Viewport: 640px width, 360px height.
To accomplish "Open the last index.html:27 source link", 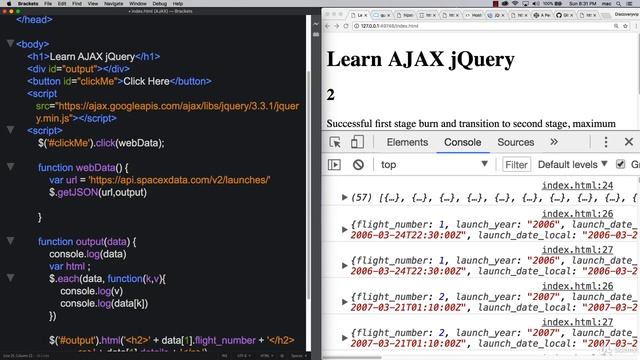I will (x=577, y=322).
